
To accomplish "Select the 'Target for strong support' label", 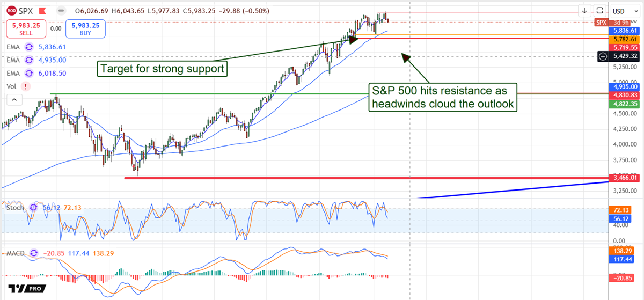I will (161, 69).
